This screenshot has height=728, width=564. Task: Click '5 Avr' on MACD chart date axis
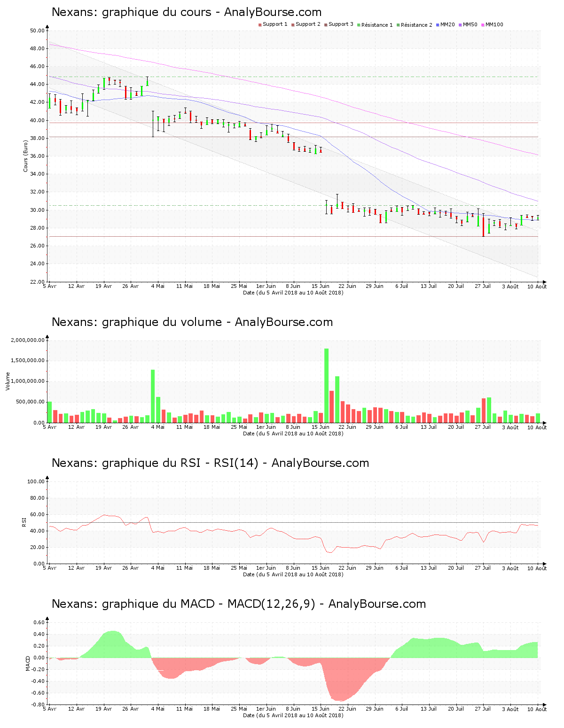49,709
